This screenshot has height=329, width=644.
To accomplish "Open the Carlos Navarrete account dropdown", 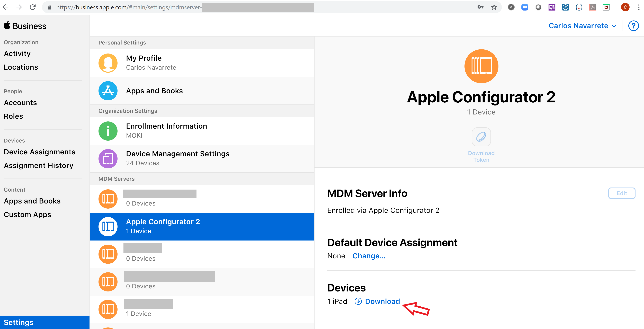I will click(582, 26).
